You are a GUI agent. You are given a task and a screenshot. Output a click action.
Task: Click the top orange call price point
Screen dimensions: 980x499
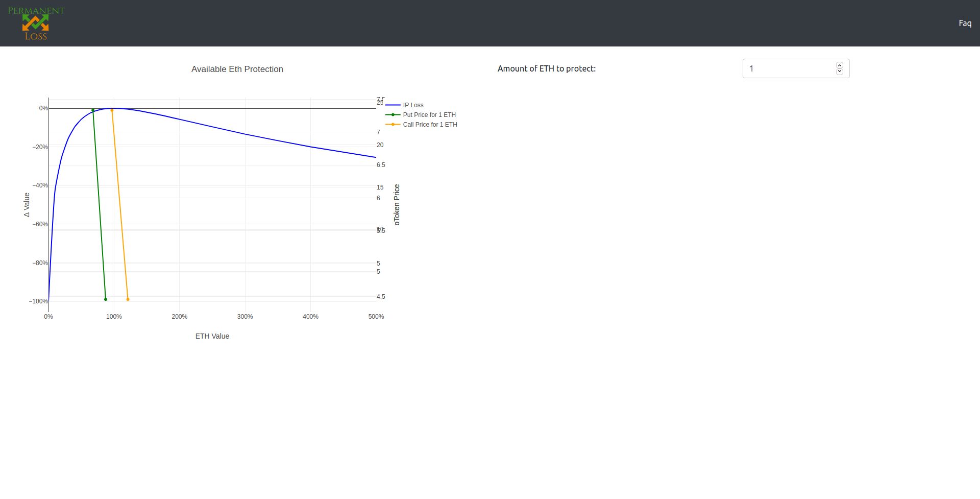[x=112, y=110]
